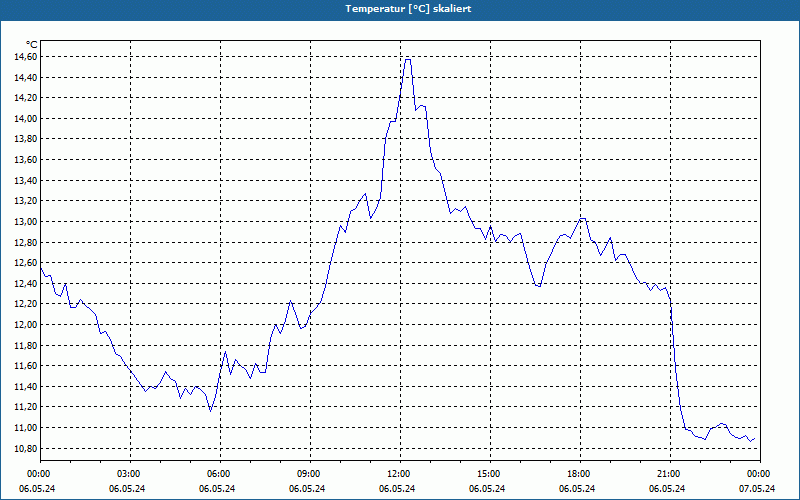Select the 18:00 time axis label
800x500 pixels.
point(580,474)
